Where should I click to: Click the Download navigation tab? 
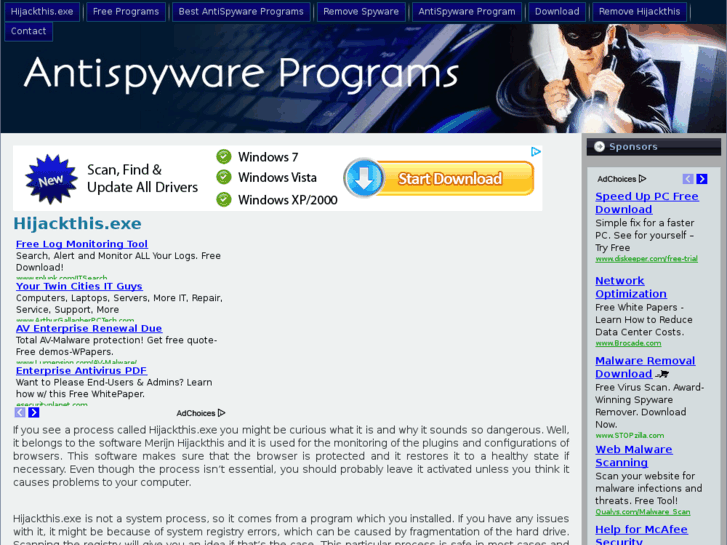[557, 12]
